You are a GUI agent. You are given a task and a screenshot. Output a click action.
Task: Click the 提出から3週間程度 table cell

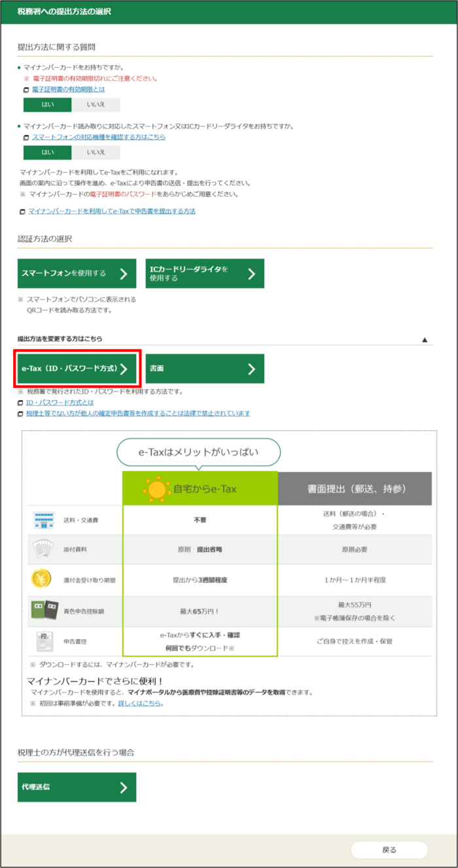pos(200,580)
